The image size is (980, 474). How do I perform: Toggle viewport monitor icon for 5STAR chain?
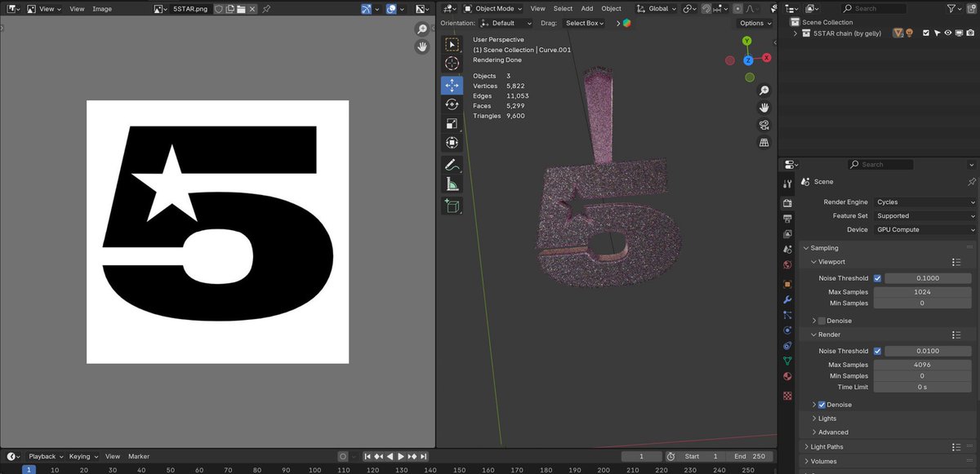[x=960, y=33]
